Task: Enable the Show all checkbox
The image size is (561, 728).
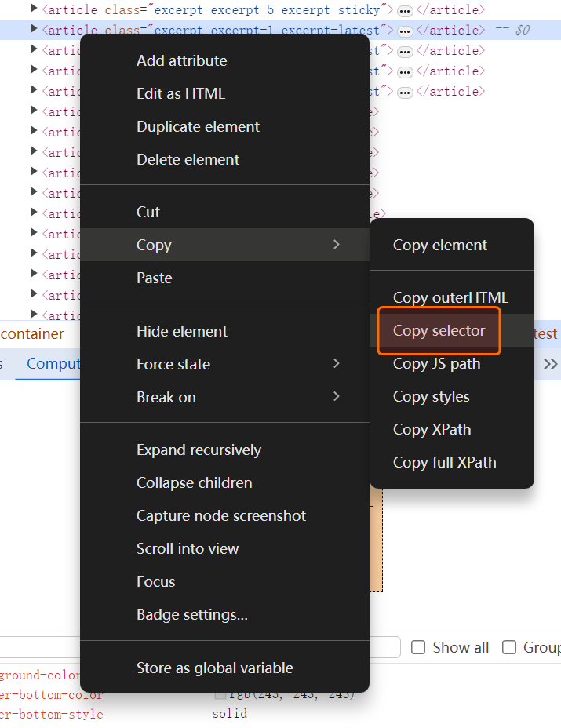Action: pyautogui.click(x=419, y=647)
